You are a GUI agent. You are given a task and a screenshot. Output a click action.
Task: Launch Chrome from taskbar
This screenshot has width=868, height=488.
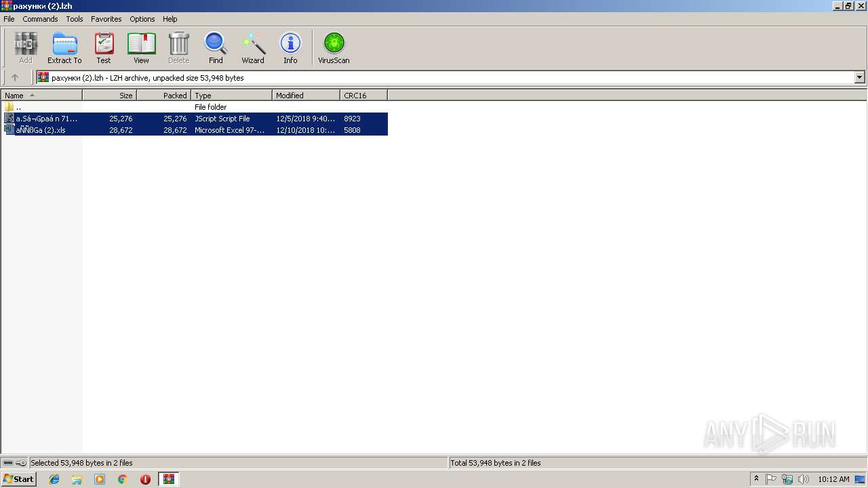pos(123,479)
